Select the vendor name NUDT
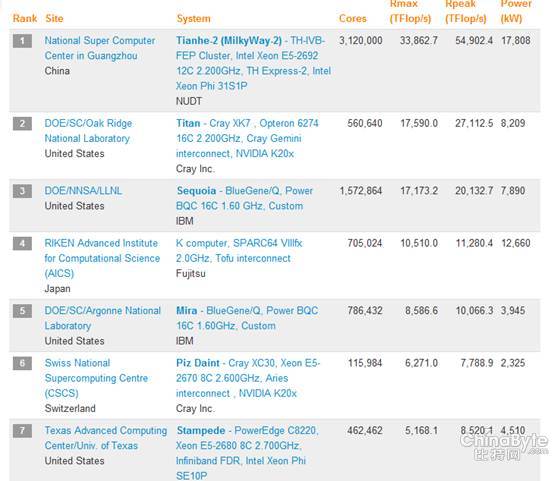Viewport: 554px width, 481px height. (x=189, y=101)
